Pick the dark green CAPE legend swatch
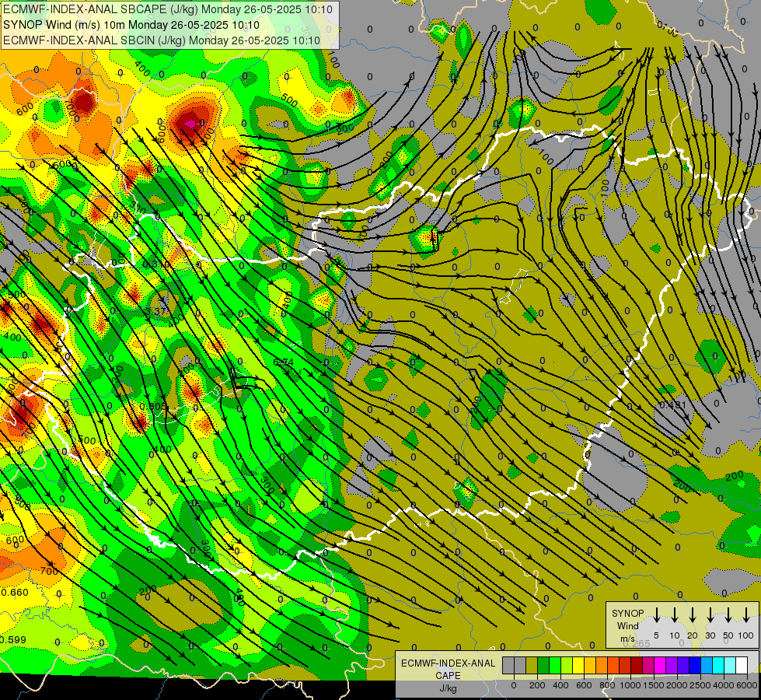This screenshot has width=761, height=700. point(543,665)
